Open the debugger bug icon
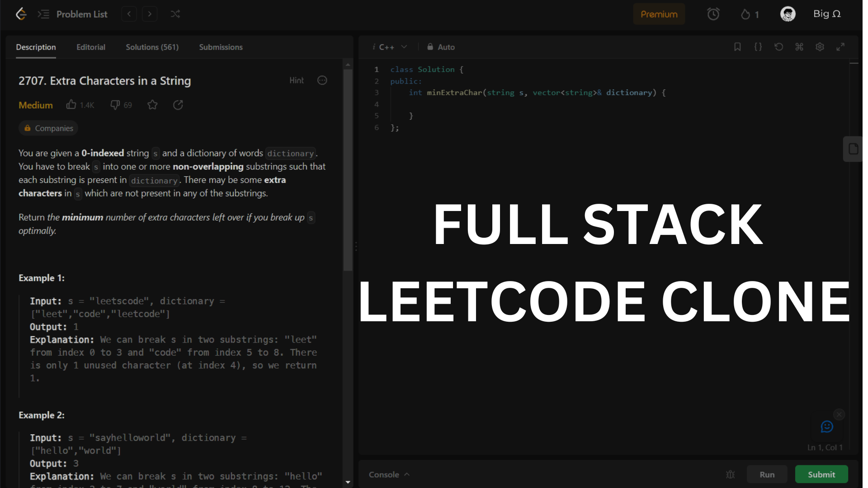Image resolution: width=868 pixels, height=488 pixels. click(x=730, y=474)
